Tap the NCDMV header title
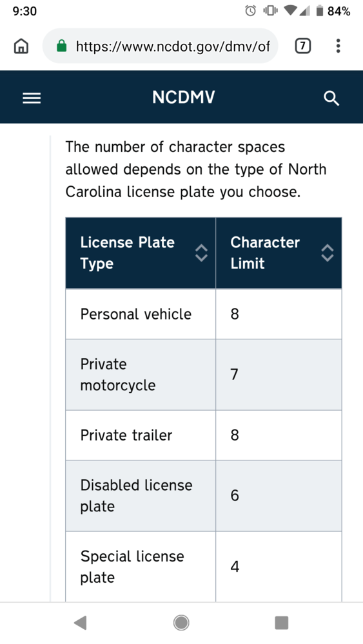The image size is (363, 644). tap(183, 97)
